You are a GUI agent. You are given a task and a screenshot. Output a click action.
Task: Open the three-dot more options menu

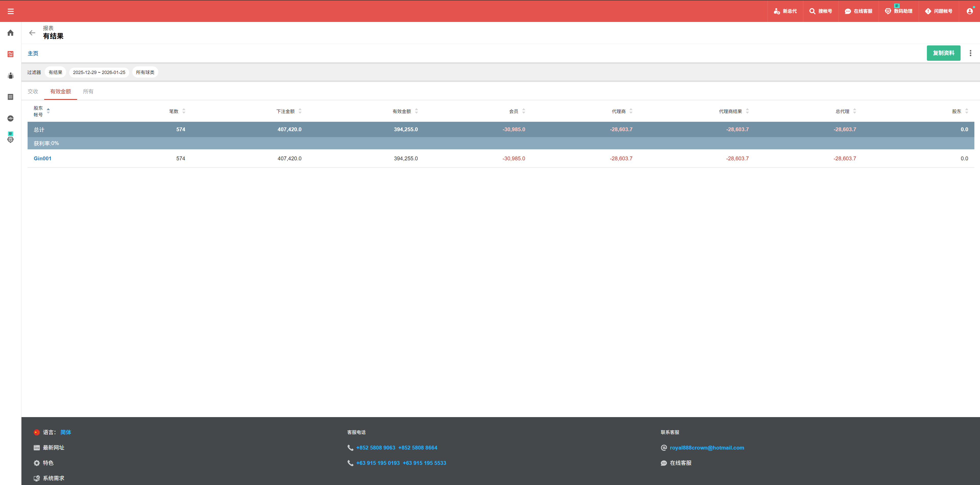pyautogui.click(x=970, y=53)
